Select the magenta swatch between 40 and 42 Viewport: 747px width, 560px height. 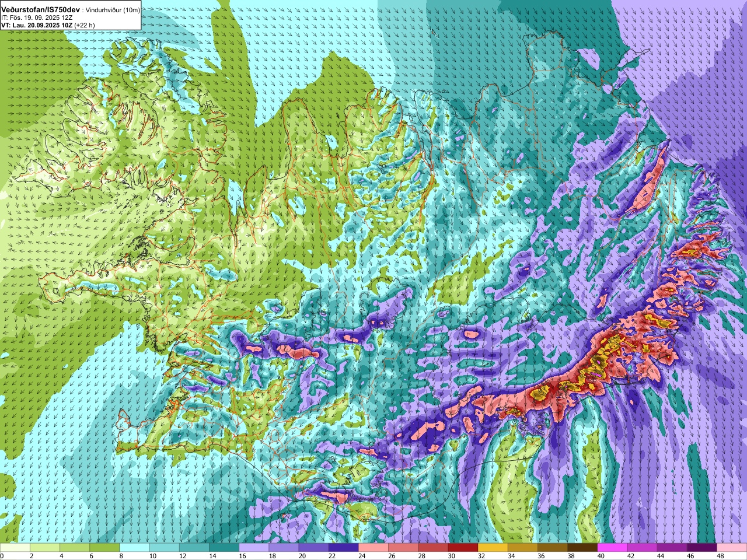click(612, 548)
